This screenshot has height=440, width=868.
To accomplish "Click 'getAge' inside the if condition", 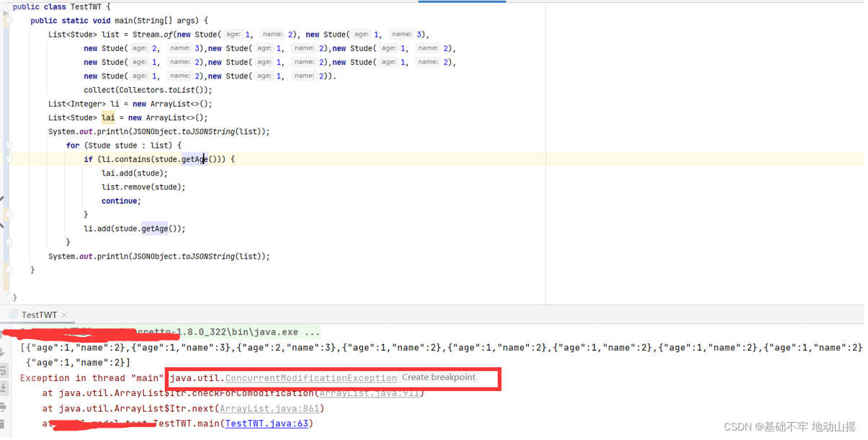I will pyautogui.click(x=194, y=159).
